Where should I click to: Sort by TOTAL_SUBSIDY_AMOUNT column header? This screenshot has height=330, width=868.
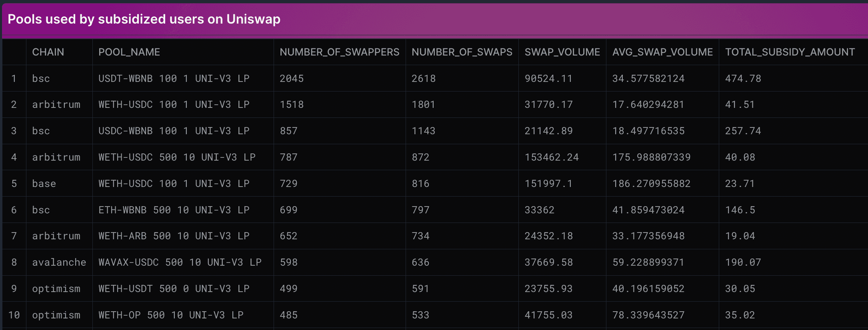790,52
